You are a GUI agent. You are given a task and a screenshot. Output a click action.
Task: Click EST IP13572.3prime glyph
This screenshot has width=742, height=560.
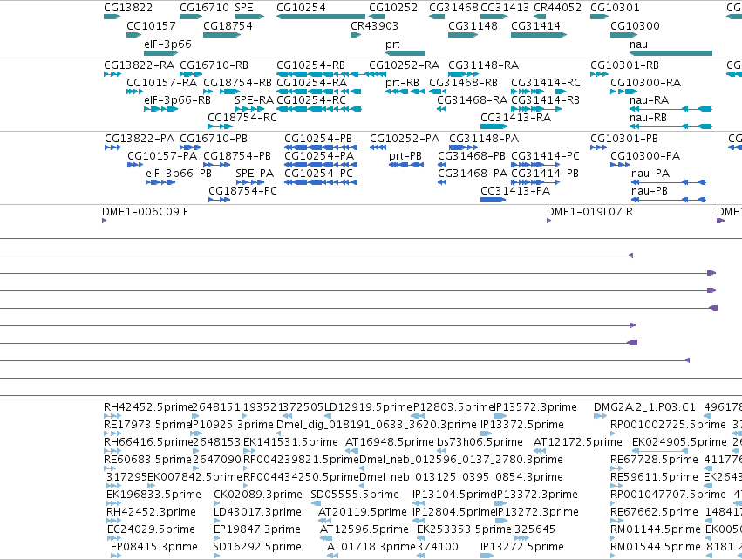tap(500, 416)
